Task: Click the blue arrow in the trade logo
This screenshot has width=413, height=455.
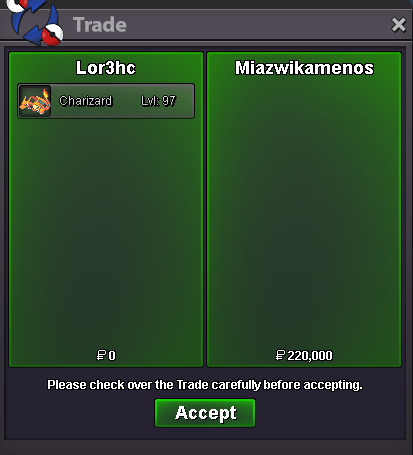Action: [28, 32]
